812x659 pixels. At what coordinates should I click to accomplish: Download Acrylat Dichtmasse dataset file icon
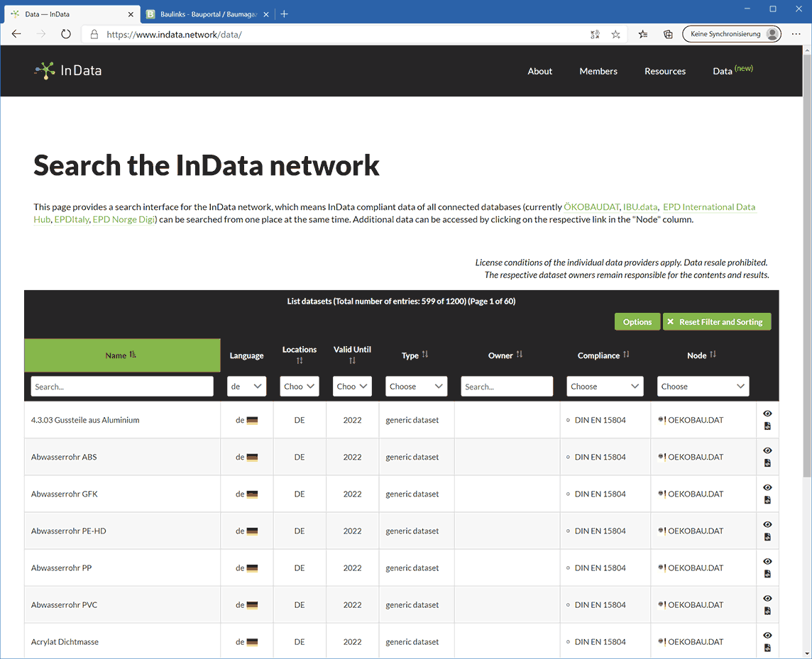(767, 648)
